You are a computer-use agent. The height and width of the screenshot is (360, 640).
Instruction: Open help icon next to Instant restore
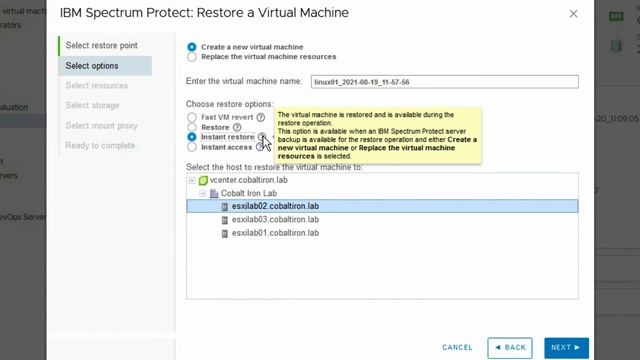(x=262, y=137)
